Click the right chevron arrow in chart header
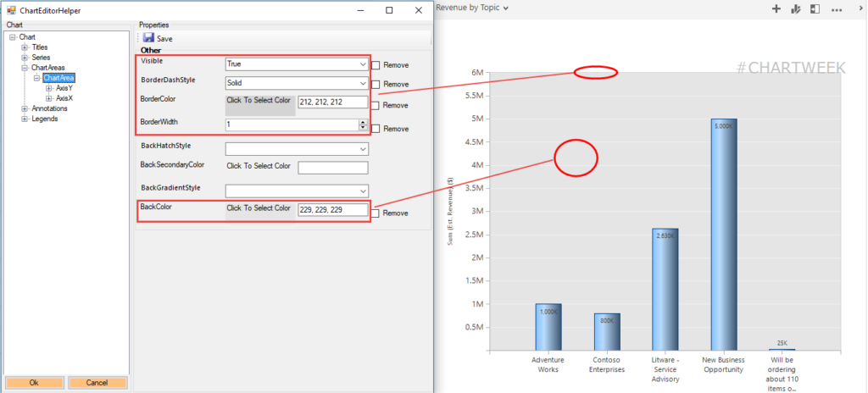 coord(861,8)
